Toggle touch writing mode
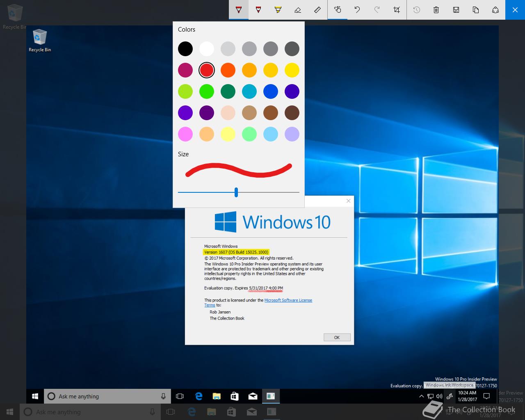Image resolution: width=525 pixels, height=420 pixels. pos(338,10)
